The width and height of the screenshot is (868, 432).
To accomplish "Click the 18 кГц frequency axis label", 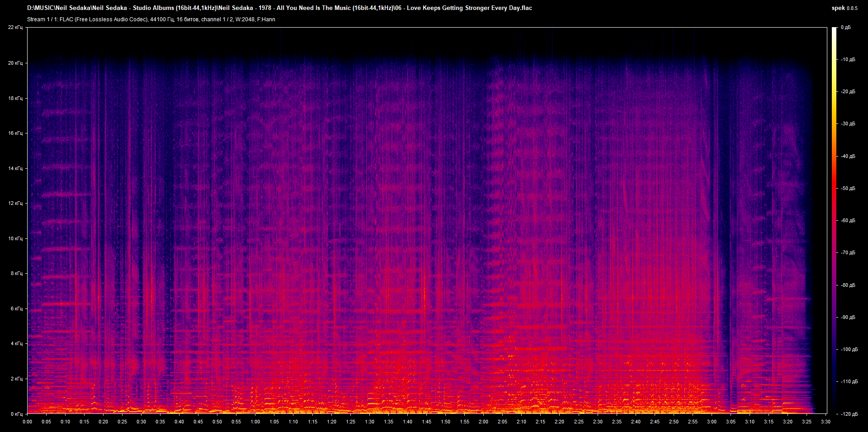I will click(x=15, y=98).
